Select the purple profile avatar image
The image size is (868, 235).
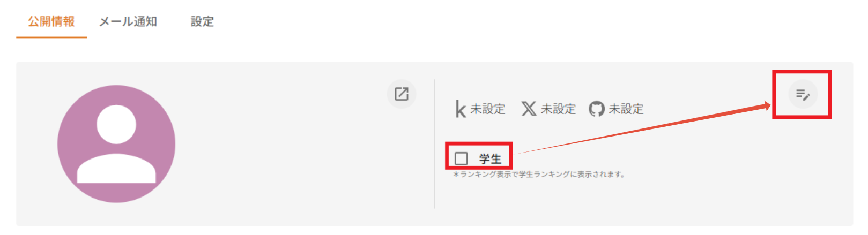[116, 143]
